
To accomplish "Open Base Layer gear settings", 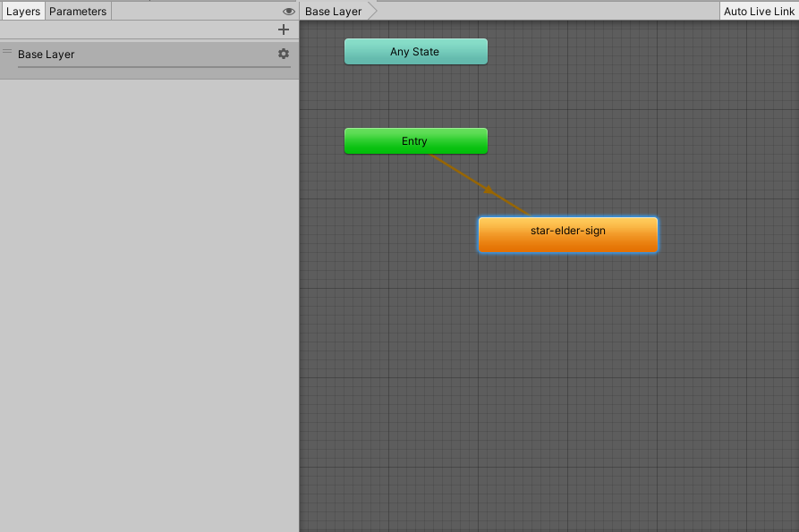I will coord(284,54).
